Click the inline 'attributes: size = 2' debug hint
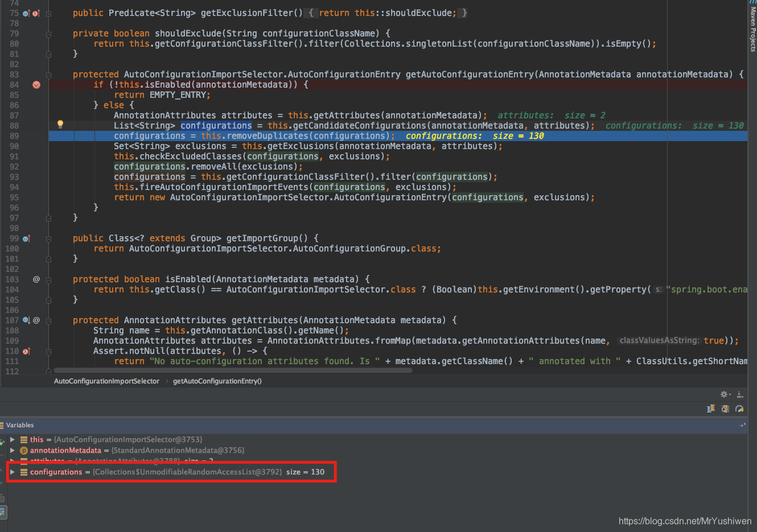The height and width of the screenshot is (532, 757). (552, 116)
